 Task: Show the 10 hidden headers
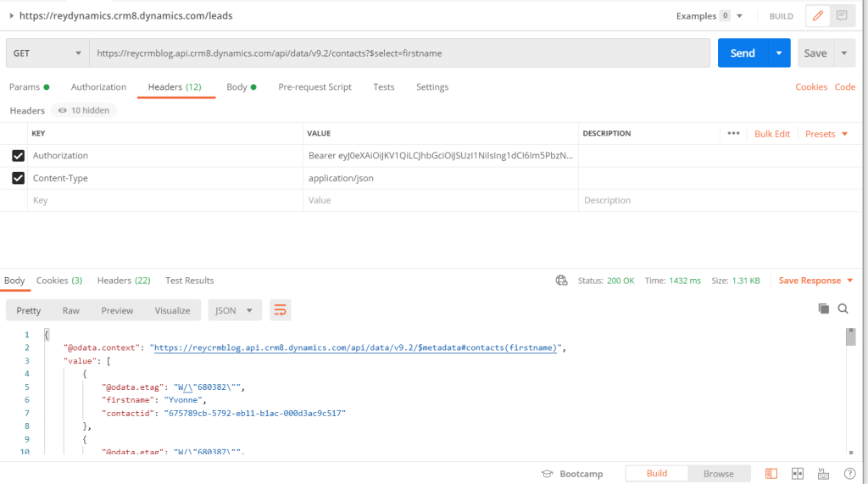click(x=83, y=110)
